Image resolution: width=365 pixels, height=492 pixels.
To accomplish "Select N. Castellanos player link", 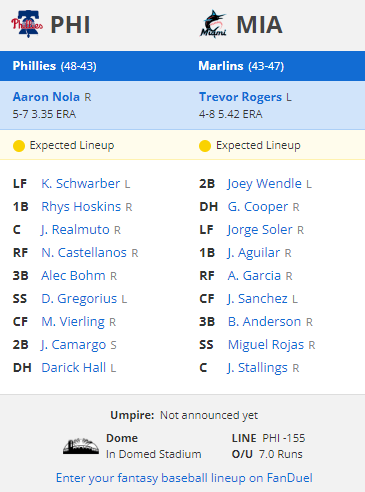I will tap(84, 253).
